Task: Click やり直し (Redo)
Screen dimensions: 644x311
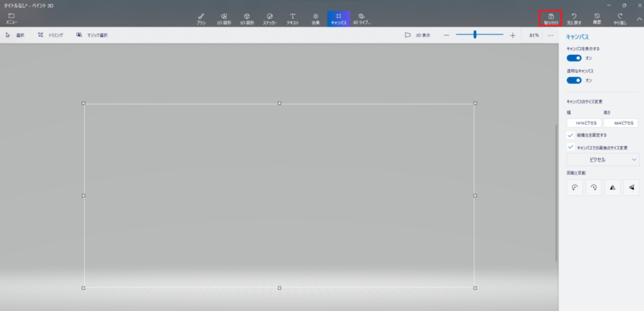Action: coord(619,19)
